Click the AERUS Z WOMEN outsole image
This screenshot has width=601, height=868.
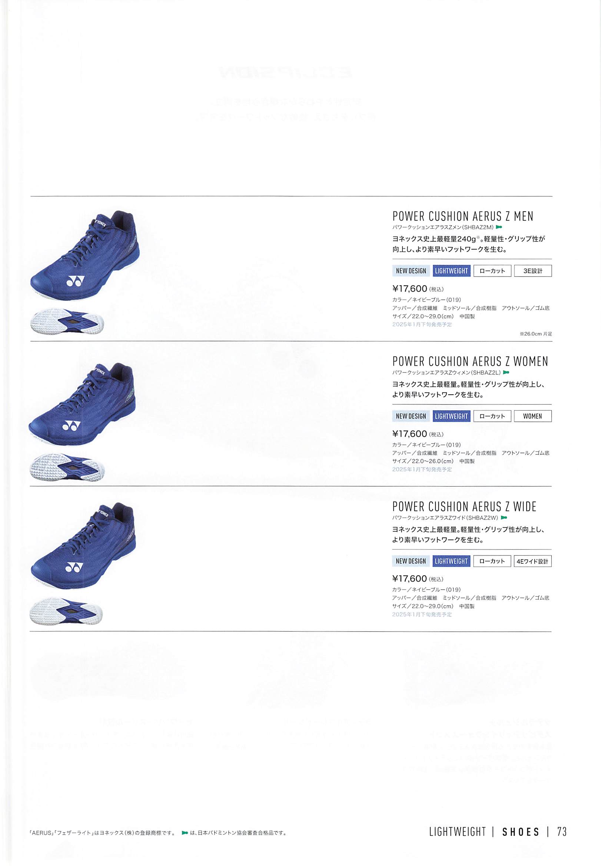[67, 467]
